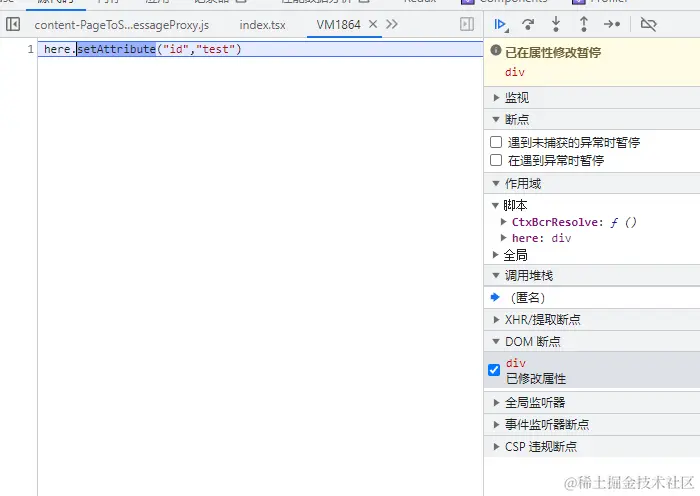Resume script execution button
The image size is (700, 496).
(x=501, y=25)
